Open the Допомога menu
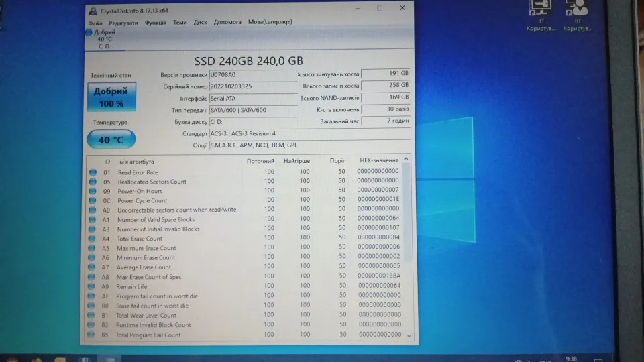 pyautogui.click(x=227, y=22)
